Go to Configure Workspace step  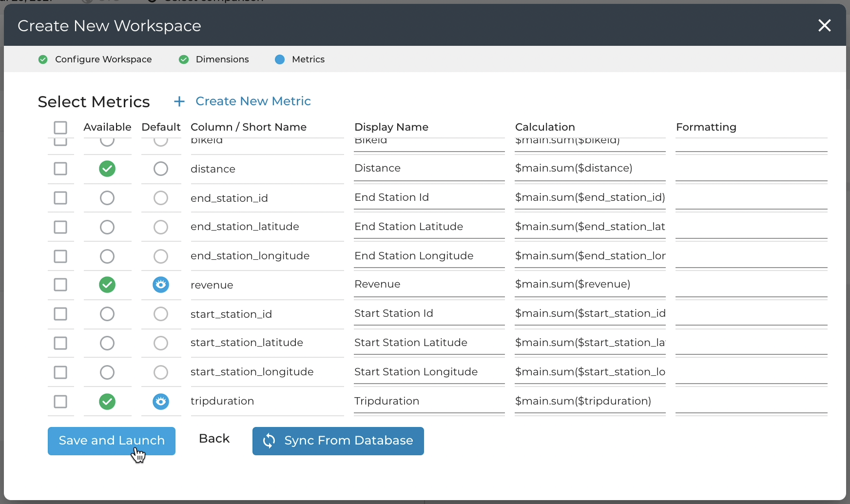95,59
